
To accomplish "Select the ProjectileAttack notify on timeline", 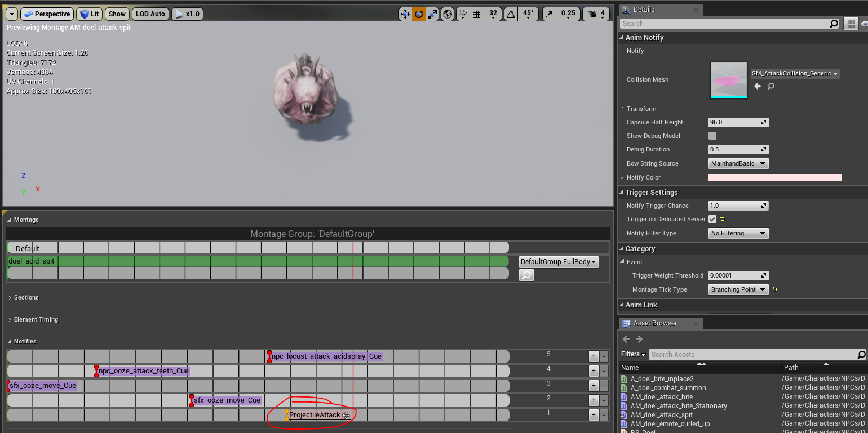I will (x=315, y=415).
